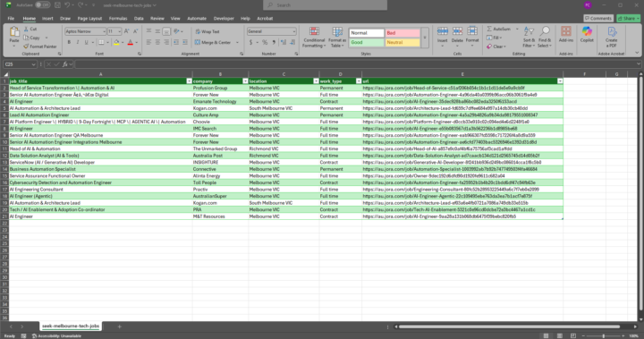
Task: Click the Paste icon
Action: (14, 32)
